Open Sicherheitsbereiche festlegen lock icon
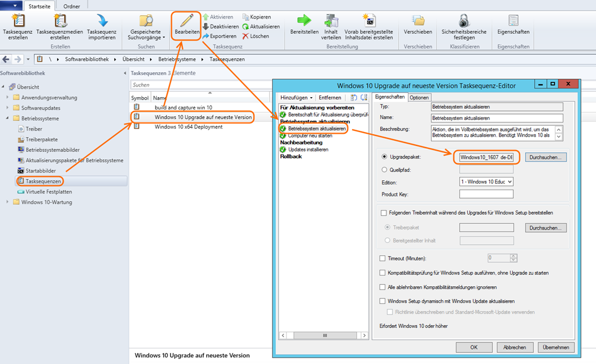596x364 pixels. (464, 20)
